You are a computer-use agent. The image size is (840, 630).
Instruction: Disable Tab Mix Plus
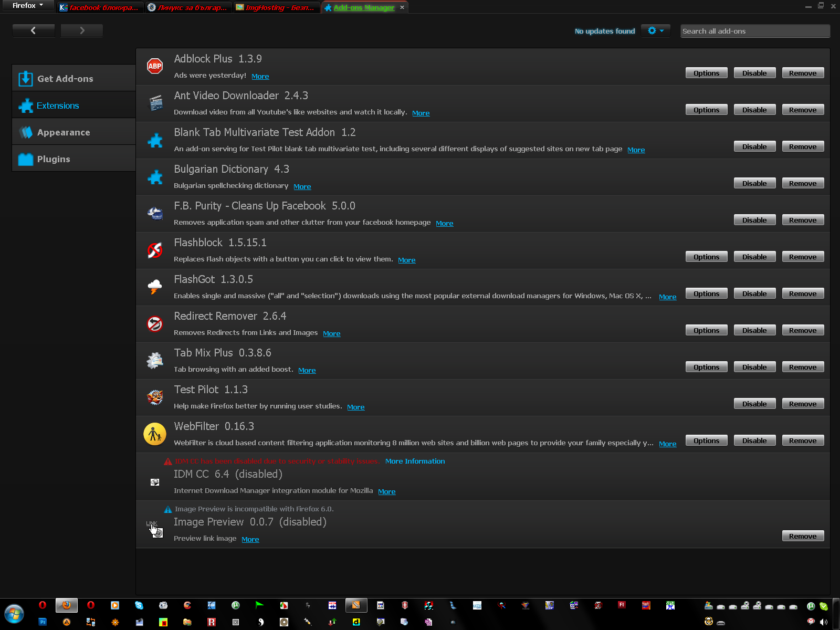pyautogui.click(x=754, y=367)
